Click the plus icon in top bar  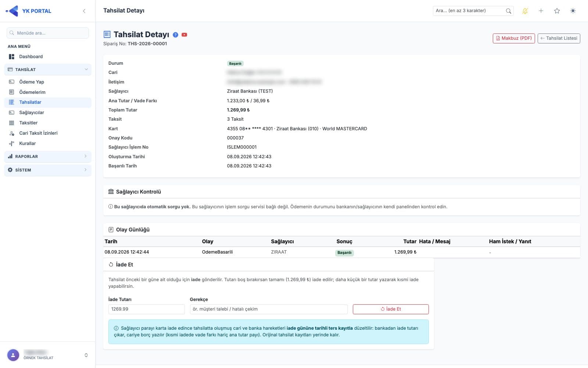pyautogui.click(x=541, y=11)
